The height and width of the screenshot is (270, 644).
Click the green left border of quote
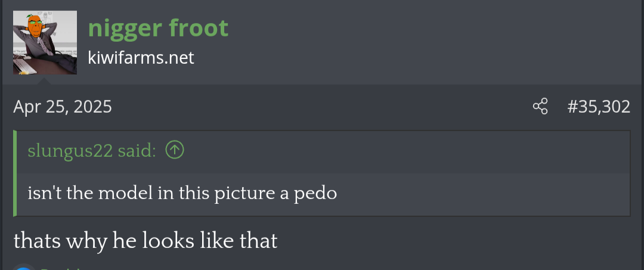[15, 173]
